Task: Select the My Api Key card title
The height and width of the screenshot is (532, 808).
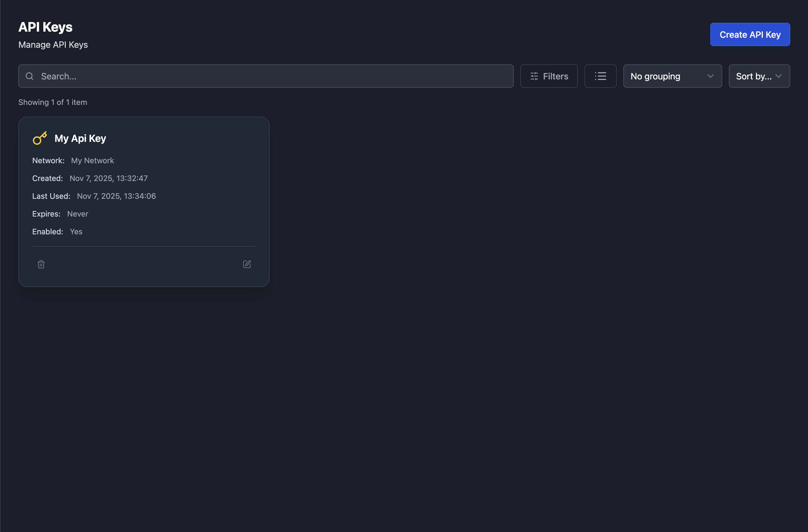Action: coord(81,139)
